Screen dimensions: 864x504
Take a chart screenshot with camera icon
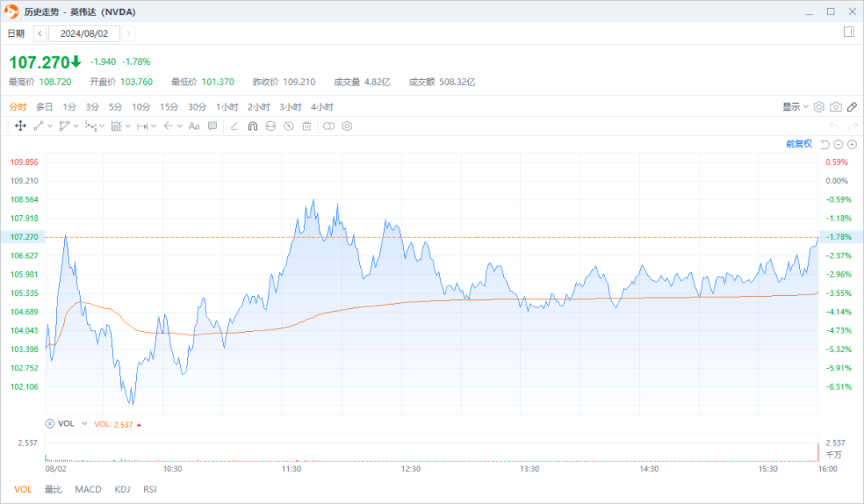[835, 107]
